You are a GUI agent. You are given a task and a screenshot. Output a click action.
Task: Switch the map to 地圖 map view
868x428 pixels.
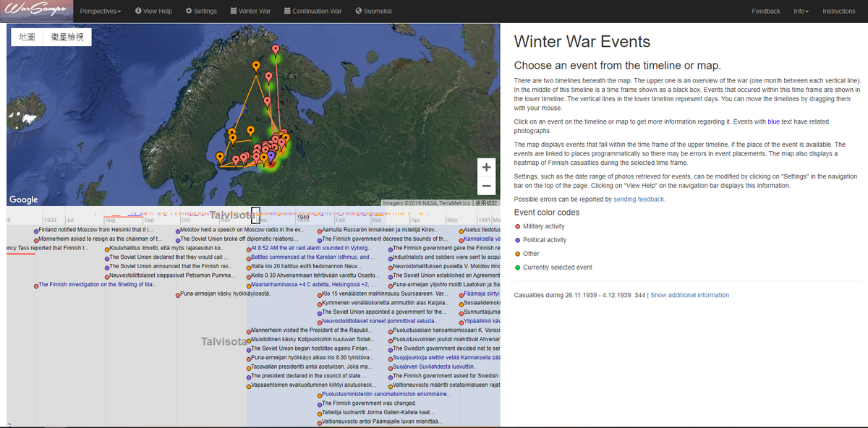tap(27, 37)
